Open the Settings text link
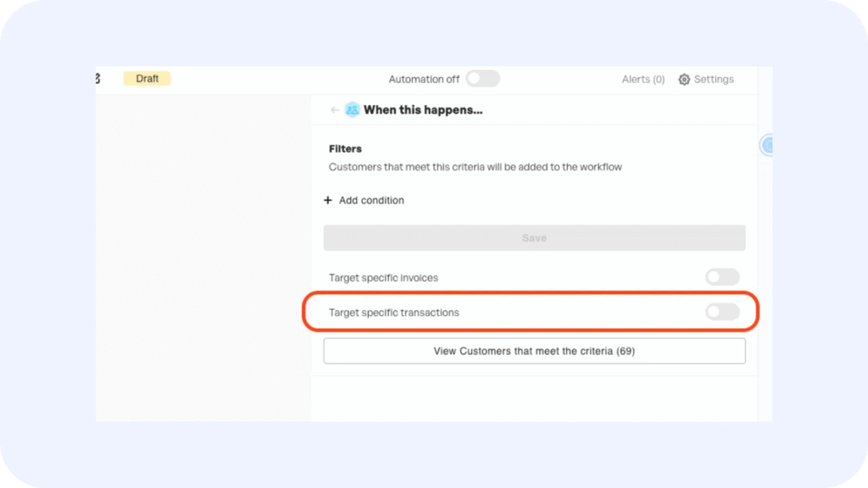The image size is (868, 488). 714,80
